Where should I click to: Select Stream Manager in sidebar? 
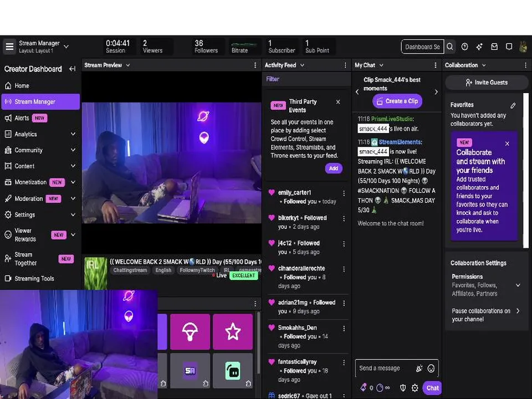pyautogui.click(x=40, y=101)
